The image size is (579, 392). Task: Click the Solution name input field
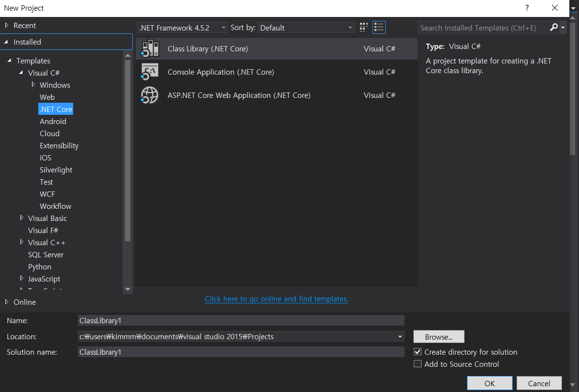pyautogui.click(x=241, y=352)
